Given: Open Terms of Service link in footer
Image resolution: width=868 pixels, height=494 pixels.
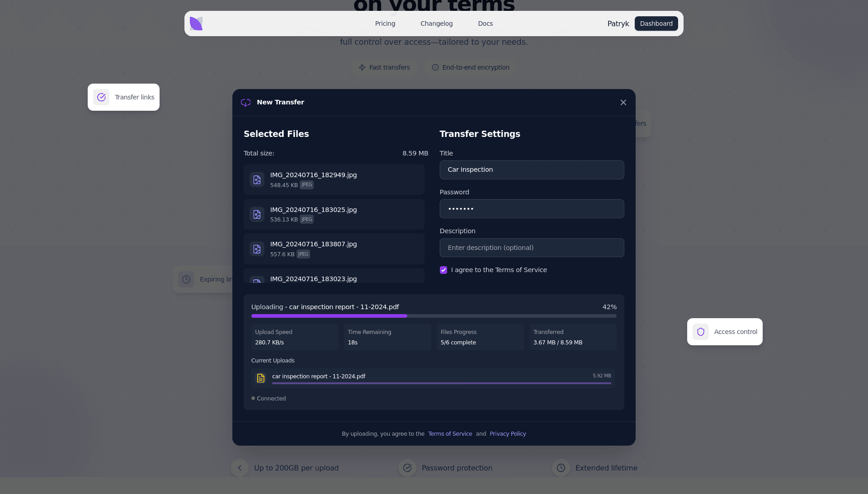Looking at the screenshot, I should 450,434.
